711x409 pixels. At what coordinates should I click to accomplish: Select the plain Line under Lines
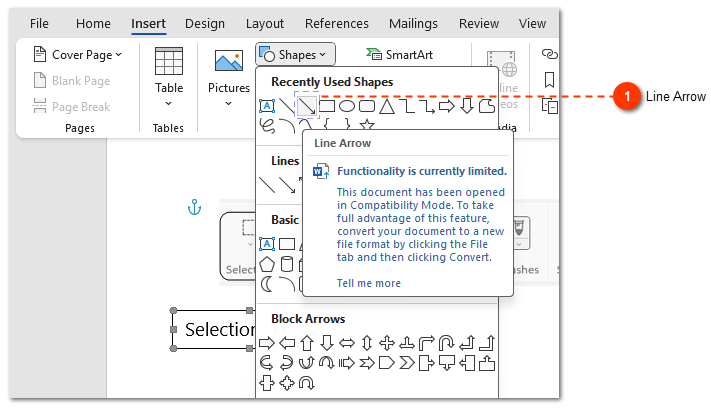pyautogui.click(x=267, y=185)
